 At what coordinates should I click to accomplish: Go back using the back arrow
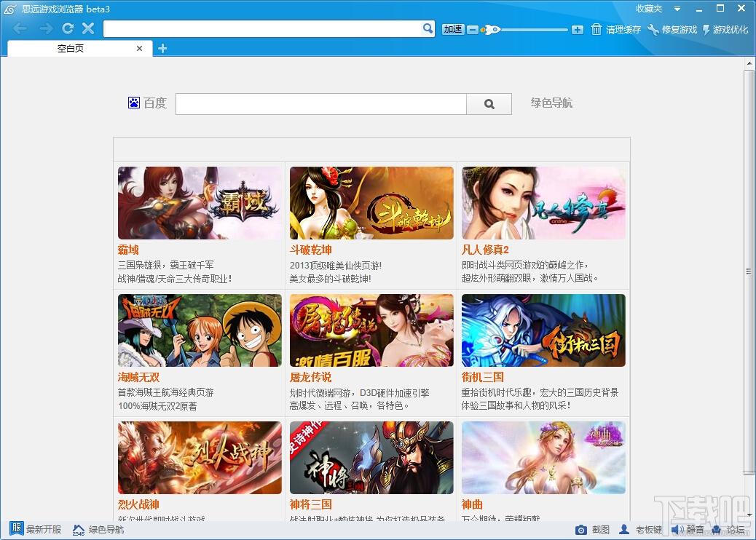click(x=20, y=28)
